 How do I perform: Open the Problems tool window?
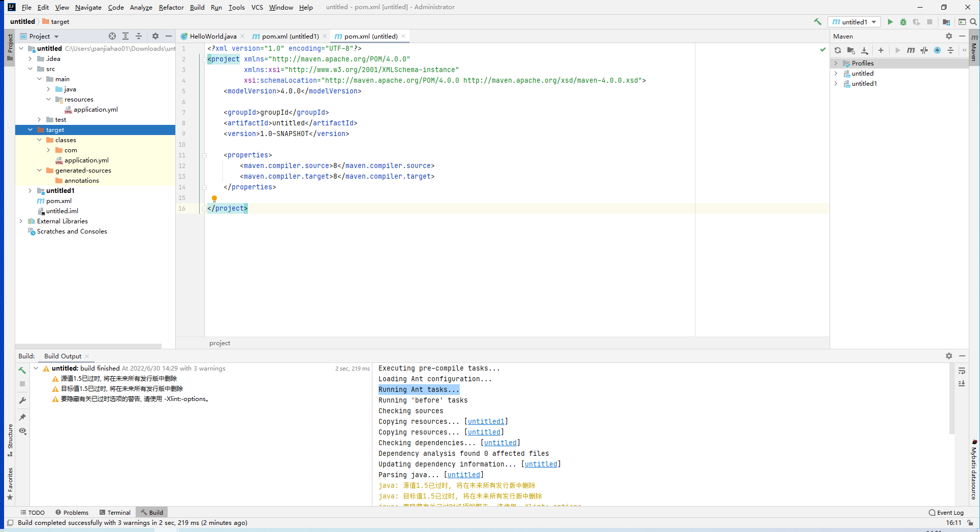pos(72,513)
